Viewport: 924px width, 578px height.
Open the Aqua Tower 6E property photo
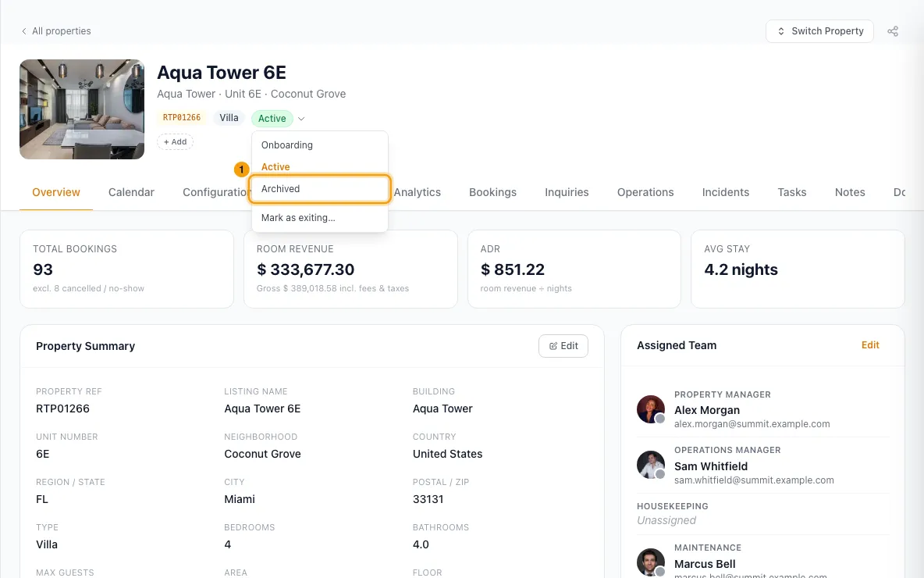pyautogui.click(x=82, y=109)
